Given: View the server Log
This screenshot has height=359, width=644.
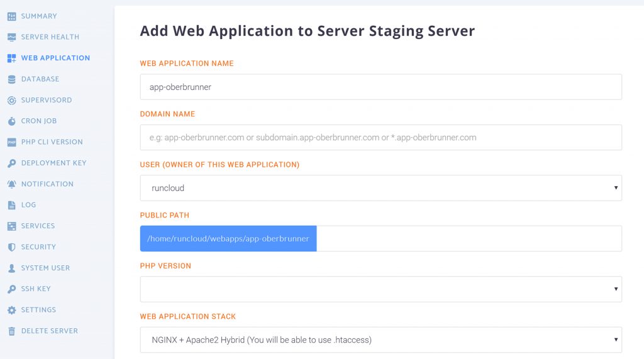Looking at the screenshot, I should (28, 204).
